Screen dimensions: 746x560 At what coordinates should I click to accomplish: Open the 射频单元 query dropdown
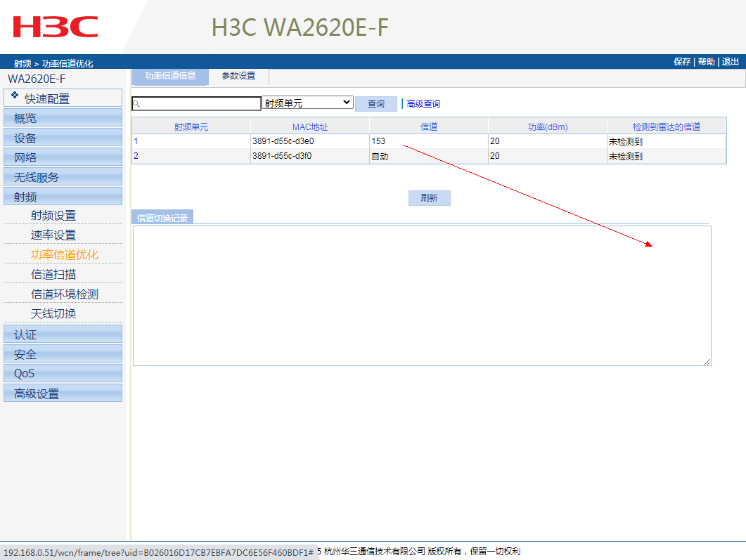(307, 103)
